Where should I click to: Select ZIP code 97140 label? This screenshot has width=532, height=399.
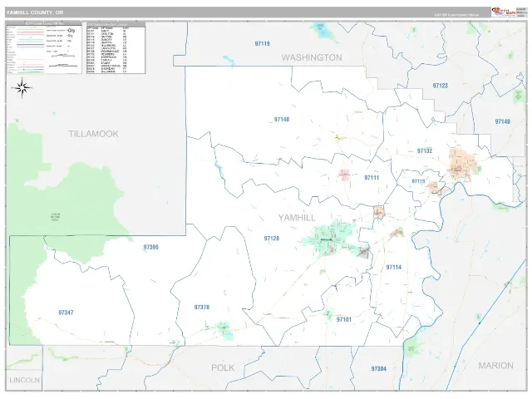point(502,121)
